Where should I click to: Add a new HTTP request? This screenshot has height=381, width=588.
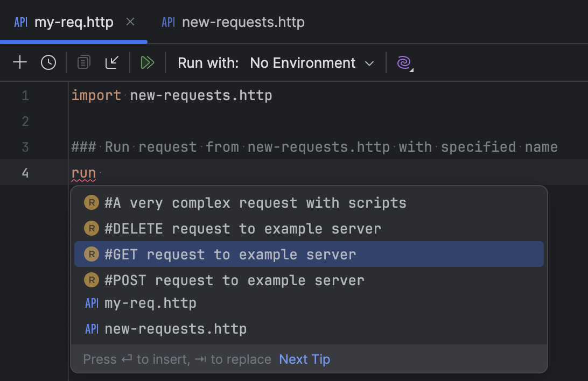coord(19,62)
